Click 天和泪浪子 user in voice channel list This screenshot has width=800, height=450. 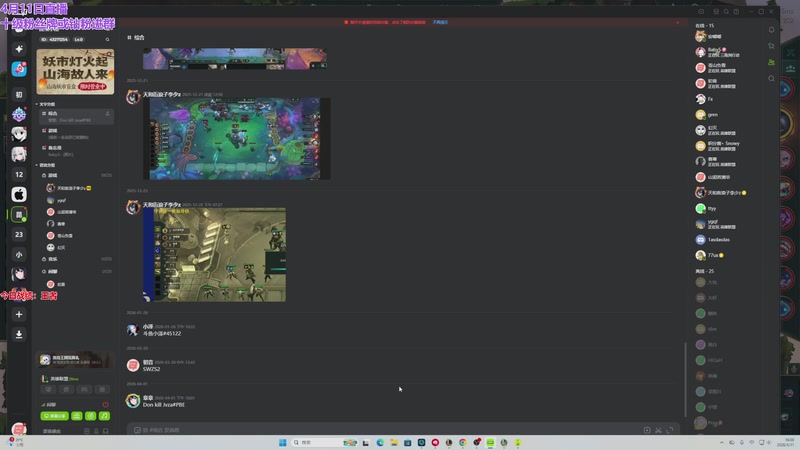click(x=69, y=188)
